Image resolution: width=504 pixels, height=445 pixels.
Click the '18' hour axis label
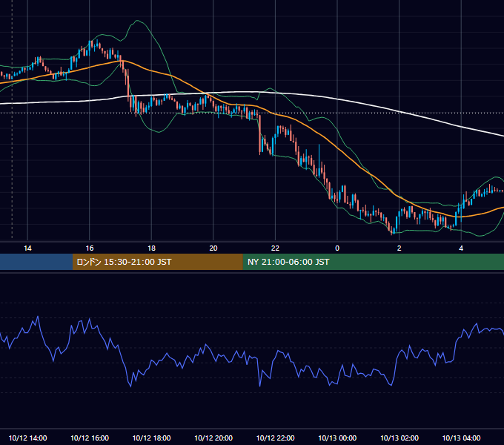151,248
